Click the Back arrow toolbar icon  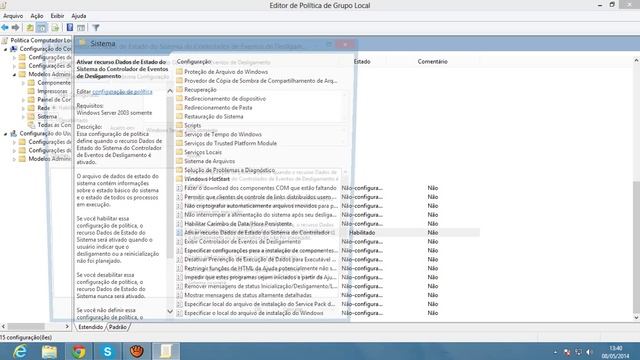click(5, 28)
